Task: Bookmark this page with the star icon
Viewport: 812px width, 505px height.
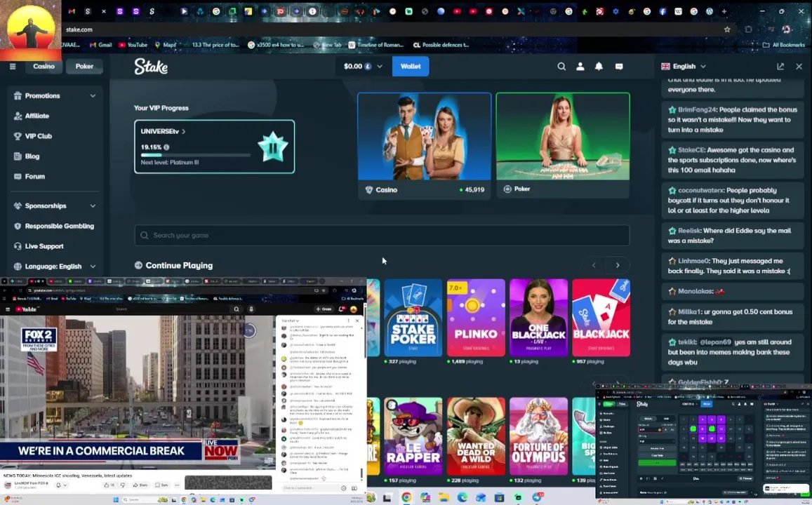Action: coord(727,29)
